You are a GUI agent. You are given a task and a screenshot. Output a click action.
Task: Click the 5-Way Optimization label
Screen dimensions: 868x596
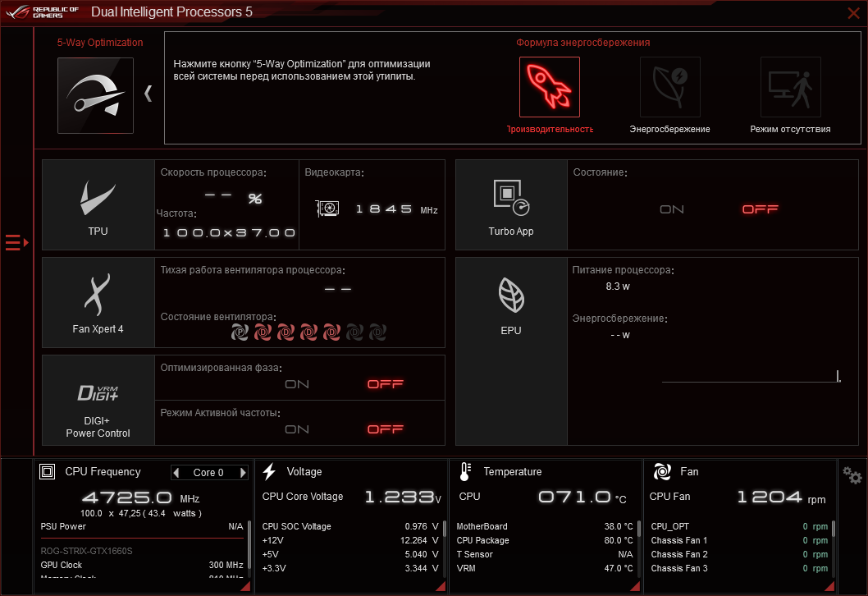(99, 43)
